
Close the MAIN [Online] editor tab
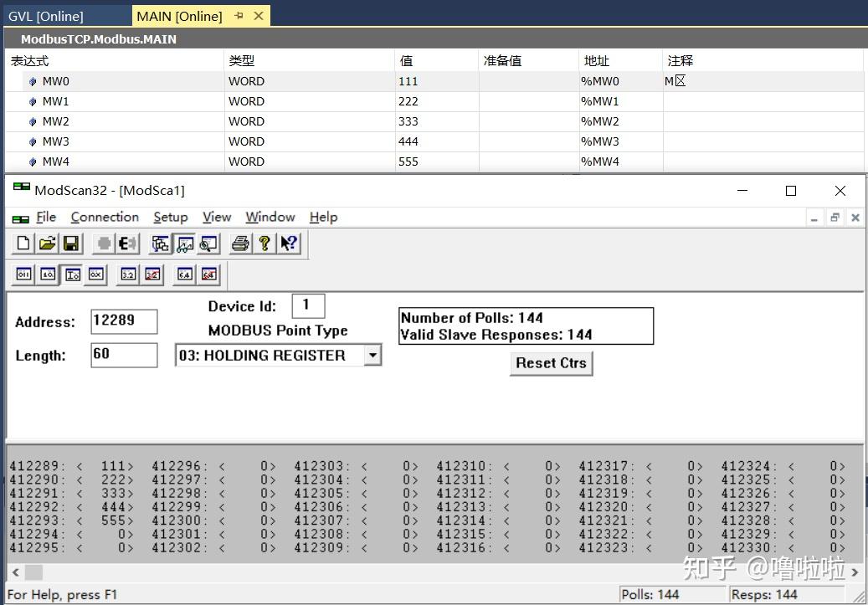pos(259,15)
